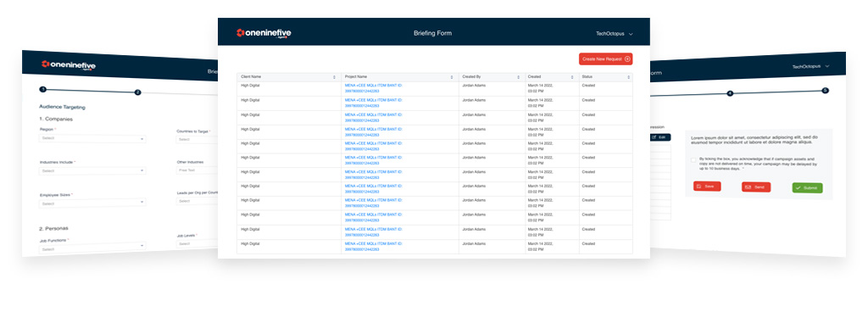Click the red Save button

click(x=707, y=187)
